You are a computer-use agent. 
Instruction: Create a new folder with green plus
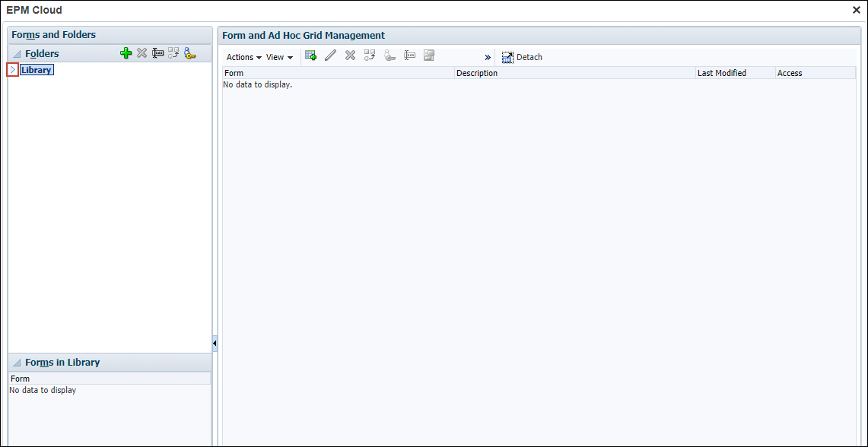(x=126, y=54)
